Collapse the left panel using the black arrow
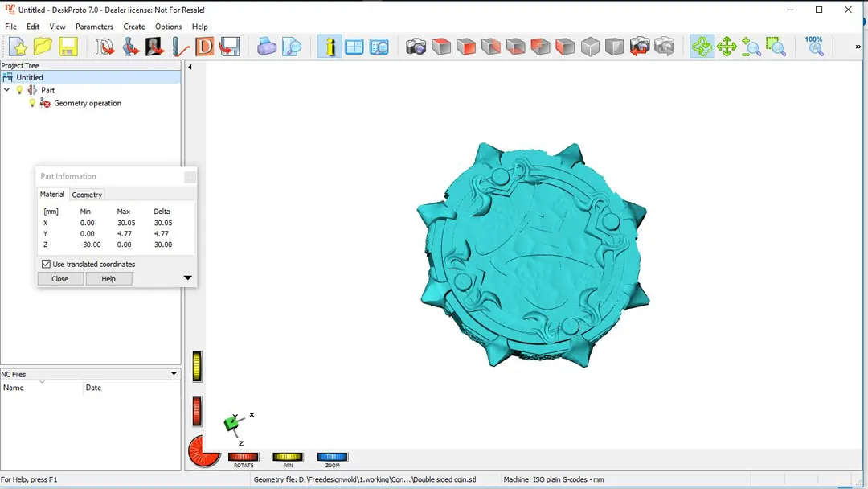The width and height of the screenshot is (868, 489). pos(190,67)
